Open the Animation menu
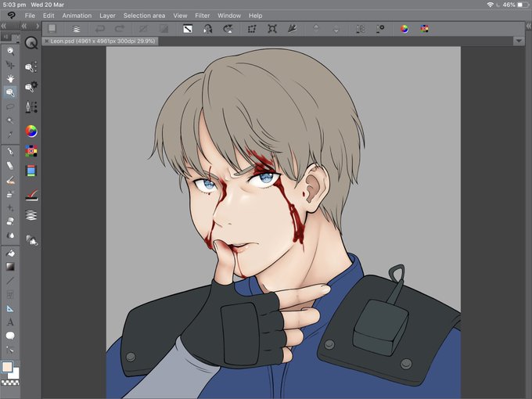The height and width of the screenshot is (399, 532). (77, 16)
